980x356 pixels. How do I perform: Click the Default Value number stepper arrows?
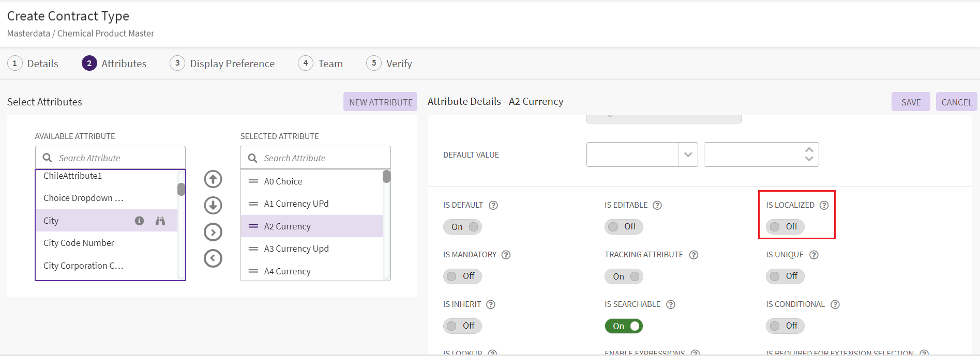(x=809, y=154)
